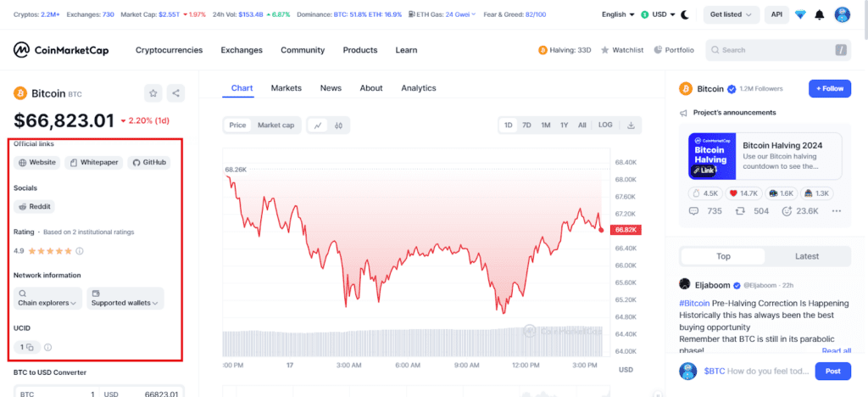Open the Learn menu
This screenshot has height=397, width=868.
click(x=406, y=50)
